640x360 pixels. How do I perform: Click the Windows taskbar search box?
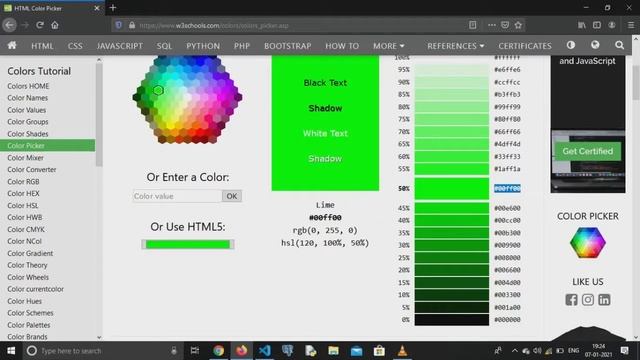[x=102, y=351]
